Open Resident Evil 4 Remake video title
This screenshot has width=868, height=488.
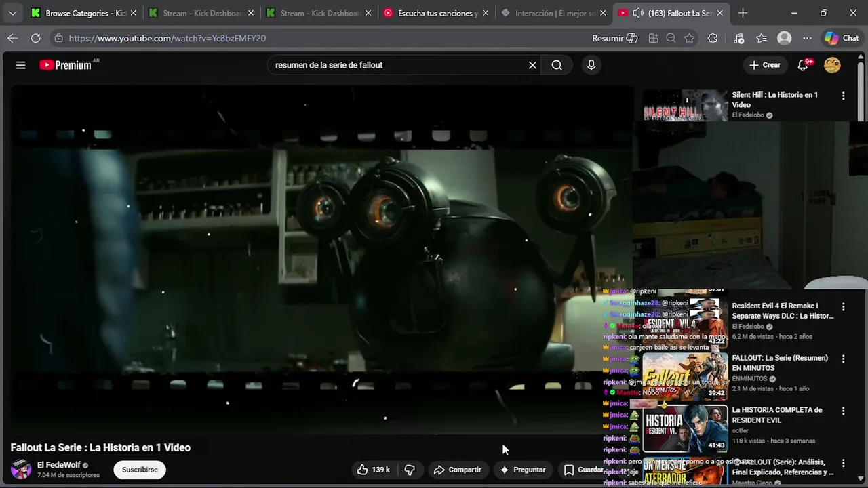[x=783, y=310]
